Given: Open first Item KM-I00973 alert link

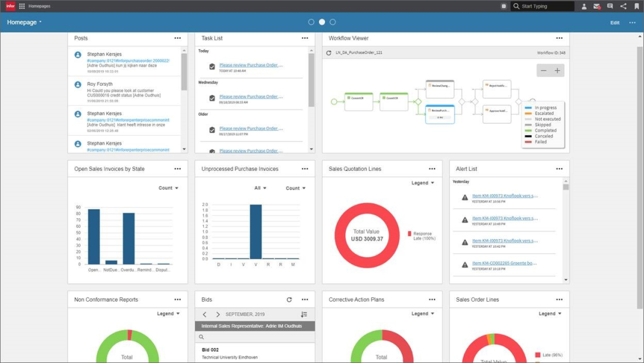Looking at the screenshot, I should [x=505, y=196].
